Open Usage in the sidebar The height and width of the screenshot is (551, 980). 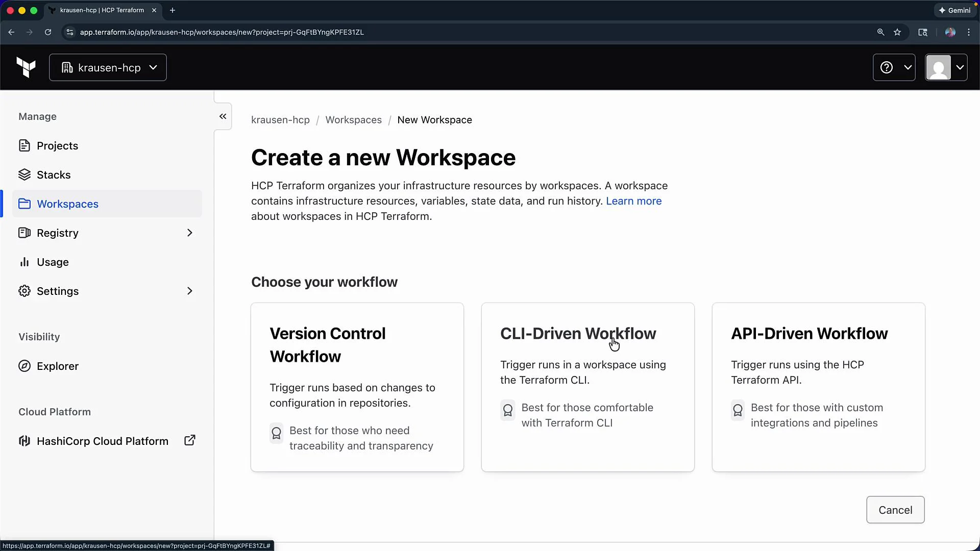[107, 262]
